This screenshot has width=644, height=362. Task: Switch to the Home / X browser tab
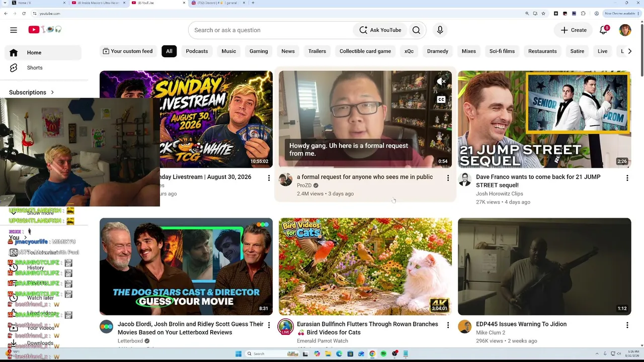(x=38, y=3)
